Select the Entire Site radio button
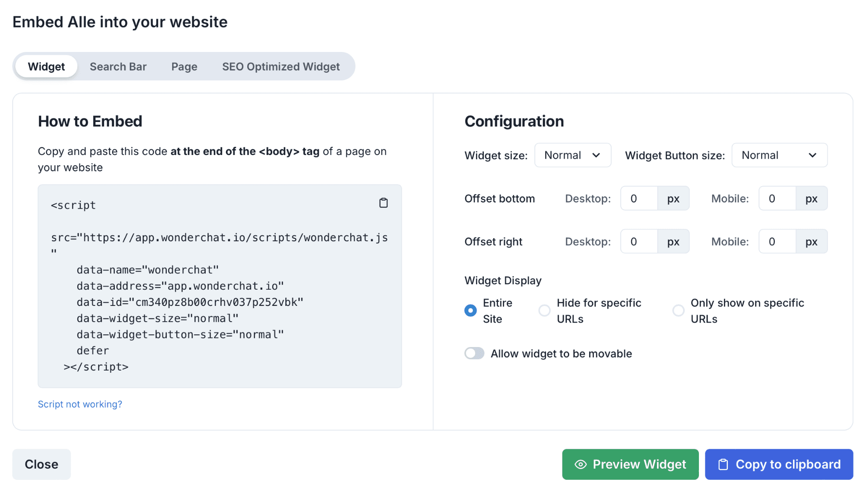868x488 pixels. 471,310
